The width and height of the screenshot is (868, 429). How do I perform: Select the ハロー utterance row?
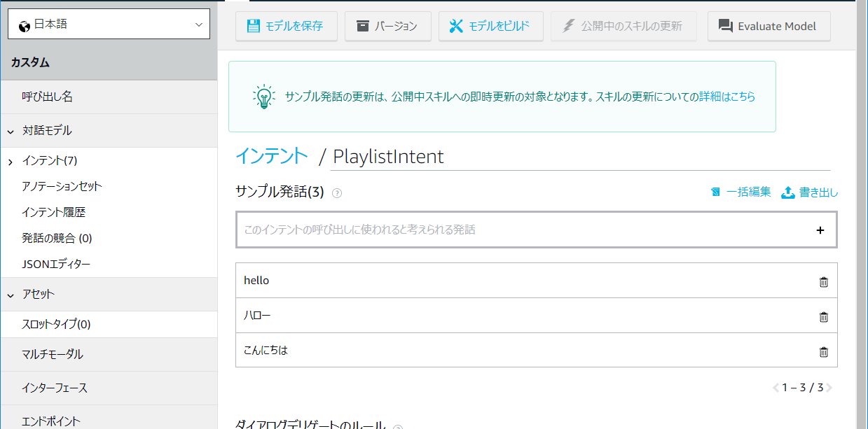point(537,316)
